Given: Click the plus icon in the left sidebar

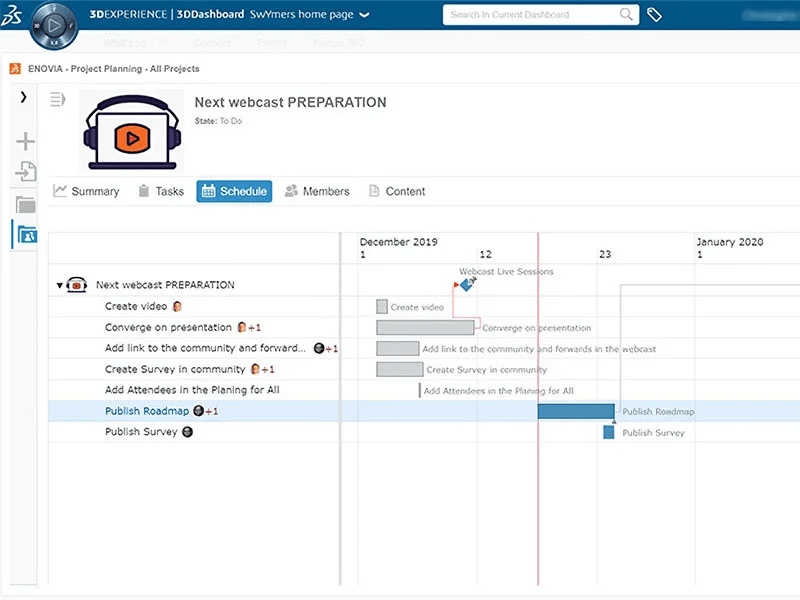Looking at the screenshot, I should click(x=23, y=140).
